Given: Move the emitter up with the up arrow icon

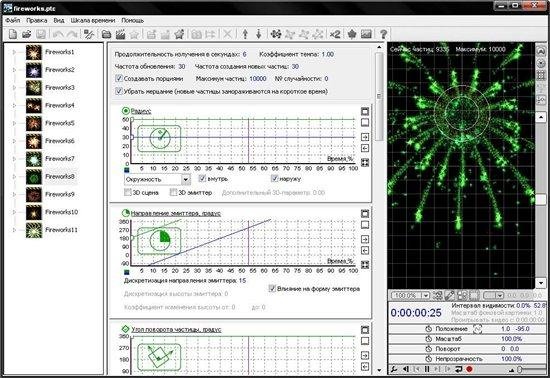Looking at the screenshot, I should click(245, 34).
